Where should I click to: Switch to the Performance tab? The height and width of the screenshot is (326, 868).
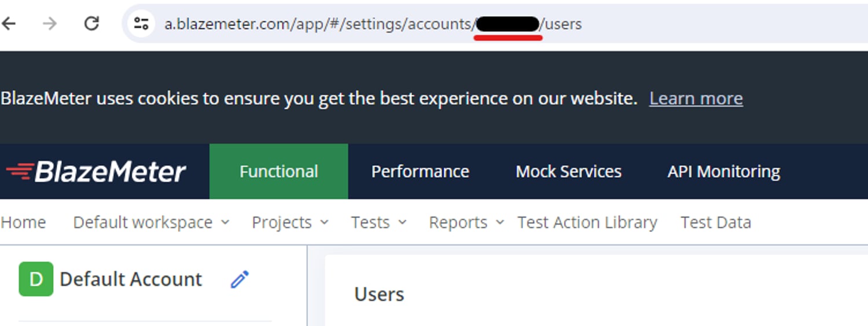pyautogui.click(x=420, y=171)
